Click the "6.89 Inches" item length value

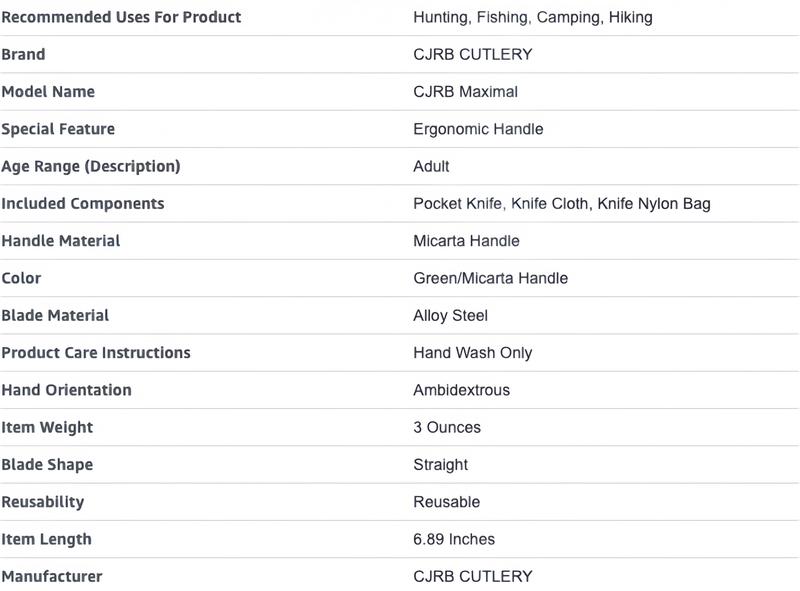coord(453,539)
